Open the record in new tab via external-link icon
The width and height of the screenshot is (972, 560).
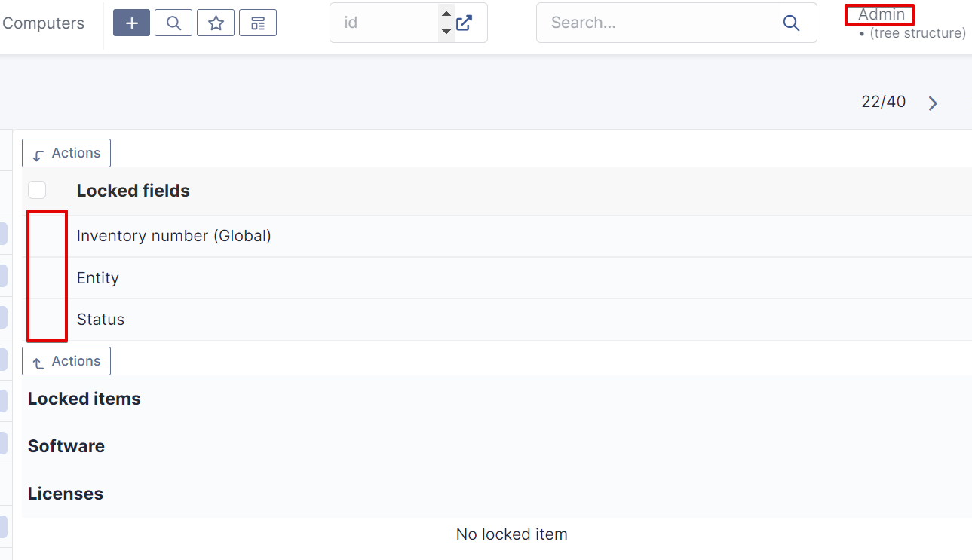[x=465, y=23]
